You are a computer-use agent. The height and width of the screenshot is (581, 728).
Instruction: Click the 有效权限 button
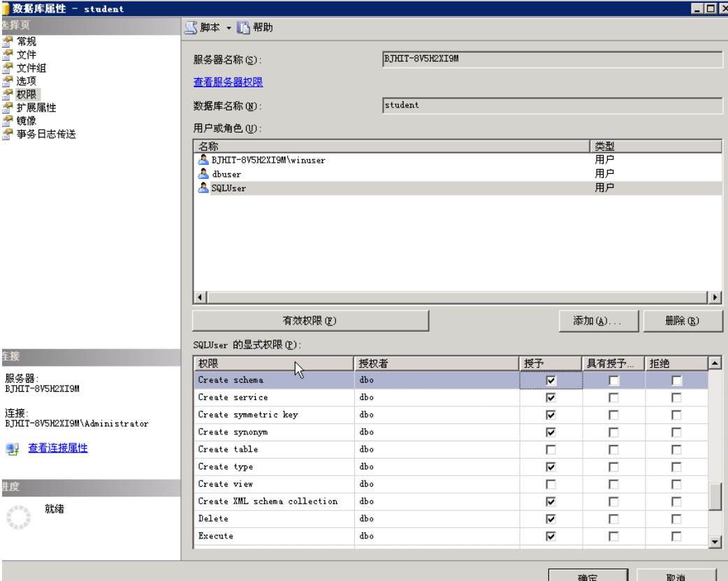click(310, 321)
